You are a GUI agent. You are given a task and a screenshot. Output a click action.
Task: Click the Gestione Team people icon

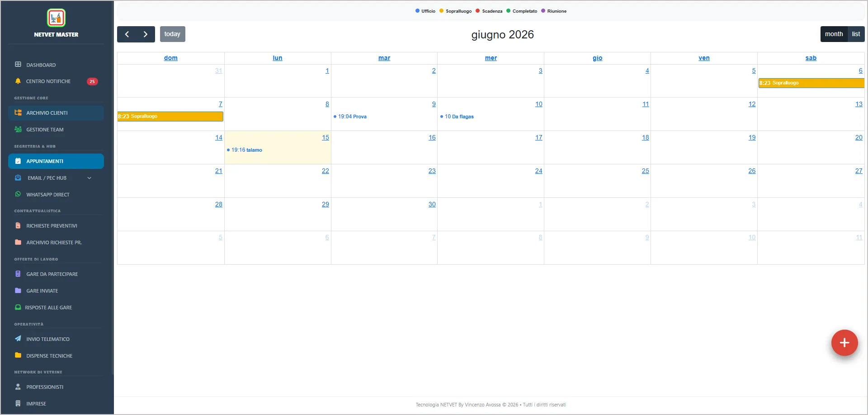pos(18,130)
